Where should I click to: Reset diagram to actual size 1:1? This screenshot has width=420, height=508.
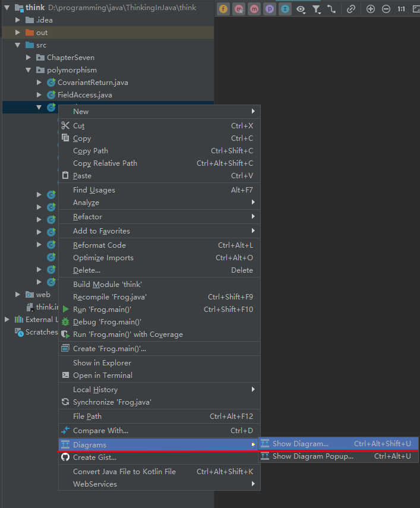(x=401, y=9)
